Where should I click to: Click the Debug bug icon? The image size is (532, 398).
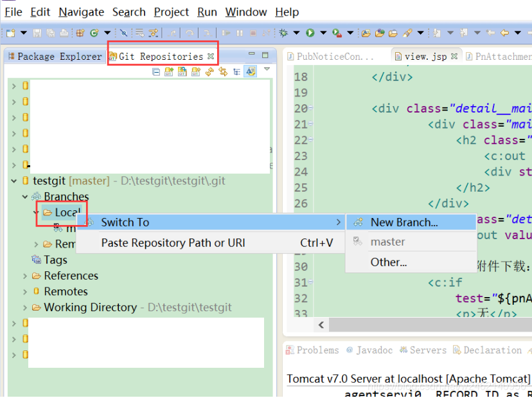click(283, 33)
